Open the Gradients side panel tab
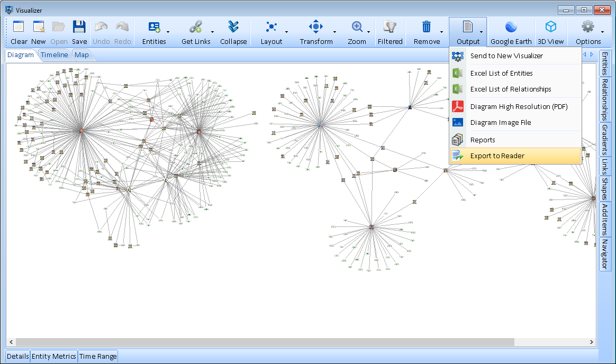Image resolution: width=616 pixels, height=364 pixels. [604, 139]
